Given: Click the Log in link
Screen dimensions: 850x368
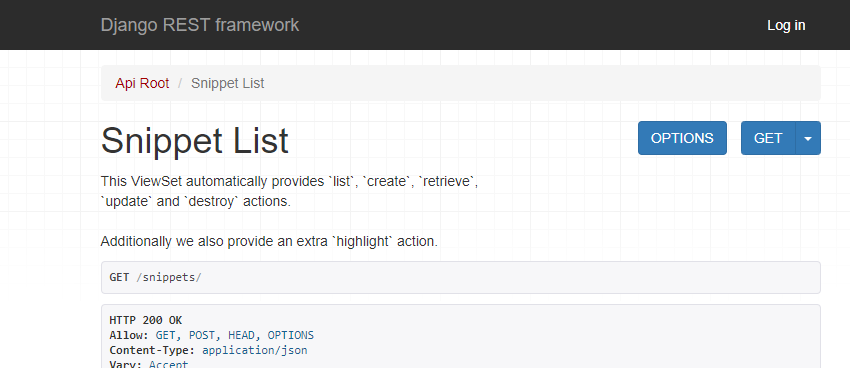Looking at the screenshot, I should 786,25.
